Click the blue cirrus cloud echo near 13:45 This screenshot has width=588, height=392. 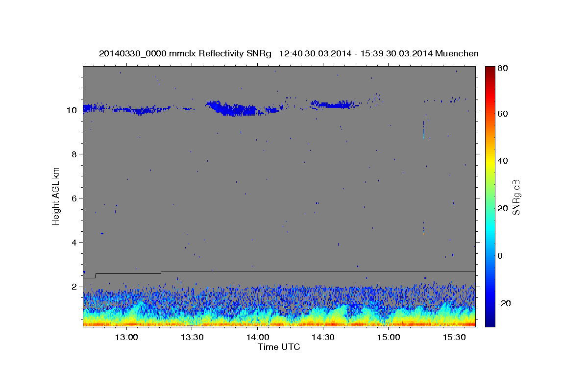[x=233, y=108]
